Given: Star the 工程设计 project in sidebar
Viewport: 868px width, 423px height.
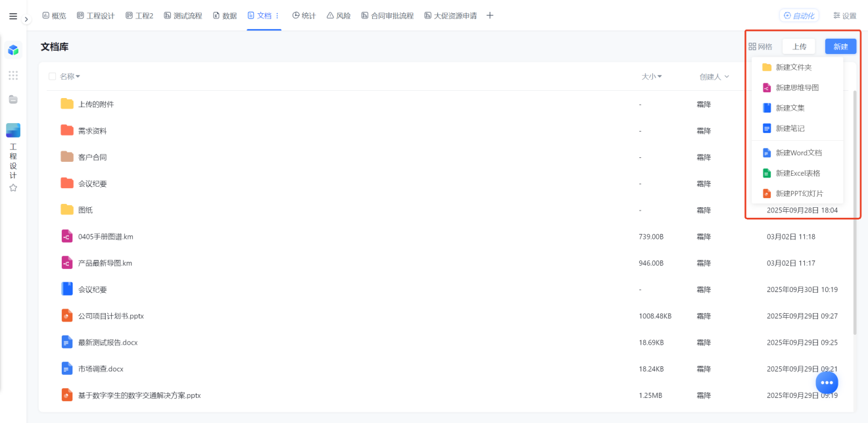Looking at the screenshot, I should (x=13, y=187).
